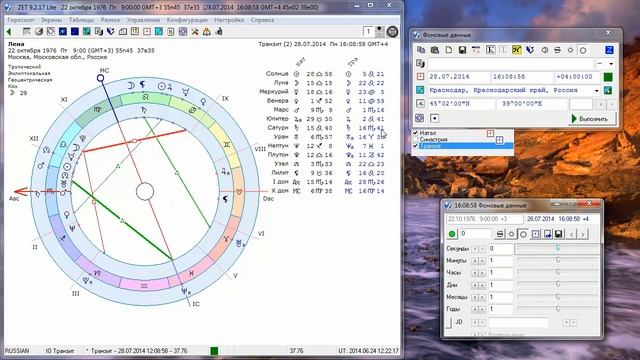Viewport: 640px width, 360px height.
Task: Click the teal location icon left of Краснодар
Action: pyautogui.click(x=420, y=90)
